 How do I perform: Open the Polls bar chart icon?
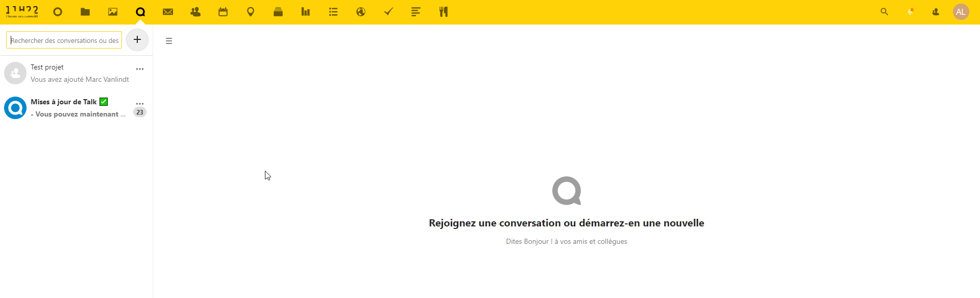[x=306, y=12]
